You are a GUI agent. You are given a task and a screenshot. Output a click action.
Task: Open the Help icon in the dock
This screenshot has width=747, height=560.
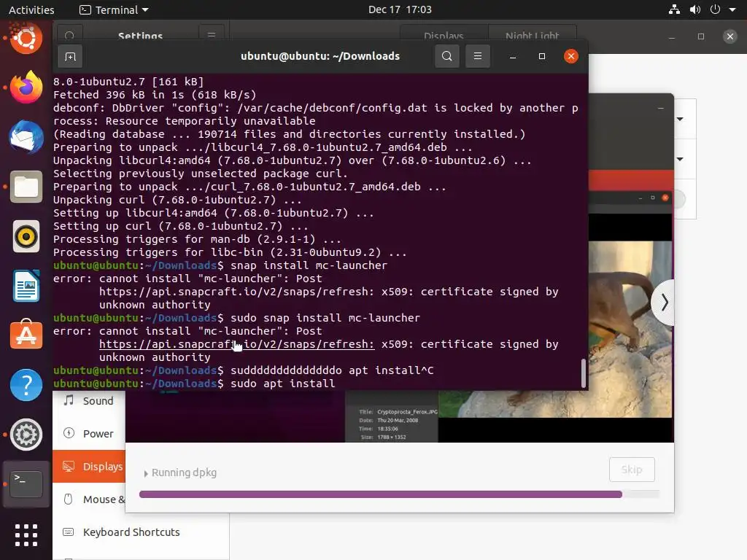[x=26, y=385]
